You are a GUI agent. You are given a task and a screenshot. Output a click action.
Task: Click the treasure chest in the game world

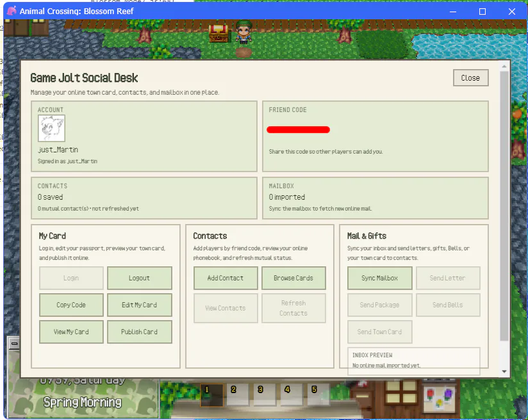[x=219, y=33]
